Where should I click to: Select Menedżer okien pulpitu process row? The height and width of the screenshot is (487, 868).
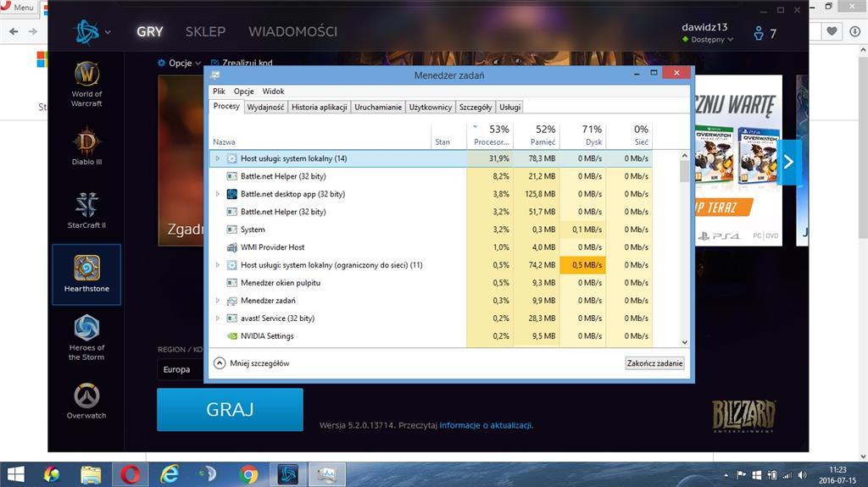tap(431, 282)
